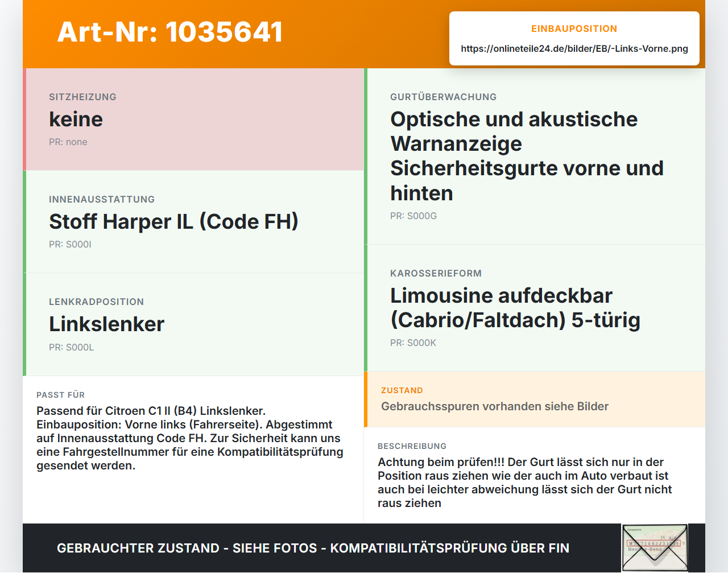The height and width of the screenshot is (573, 728).
Task: Click the 'Passend für Citroen C1 II' paragraph
Action: (190, 438)
